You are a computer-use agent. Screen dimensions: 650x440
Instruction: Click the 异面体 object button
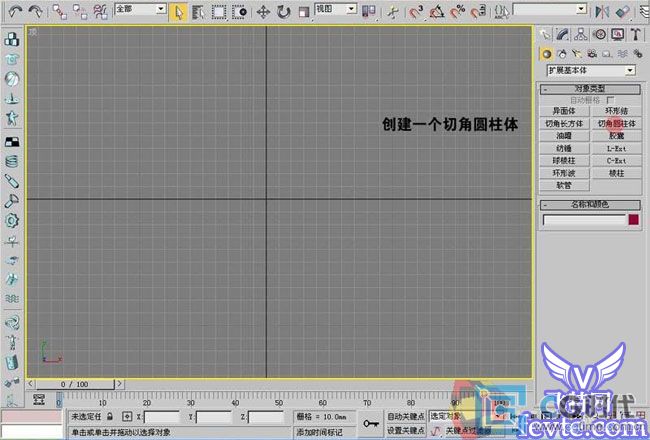click(564, 111)
